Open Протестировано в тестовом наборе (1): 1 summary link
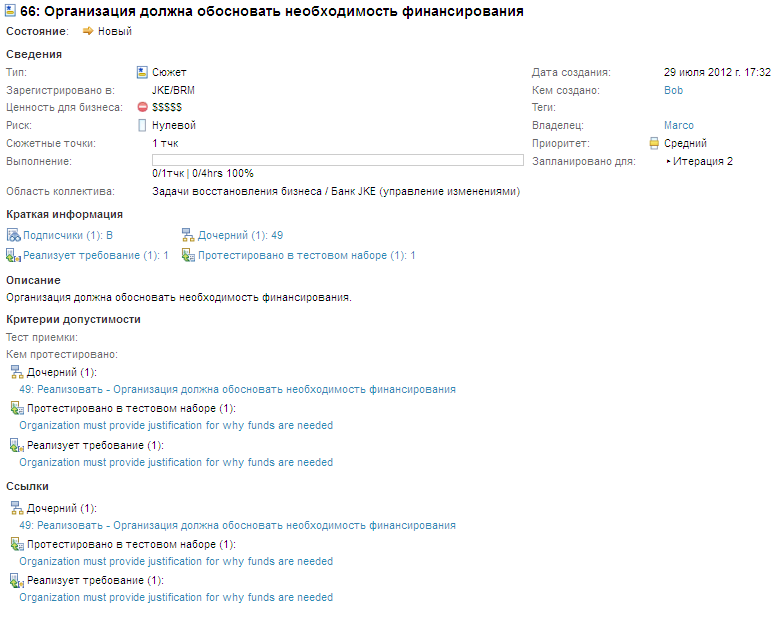 pos(307,255)
